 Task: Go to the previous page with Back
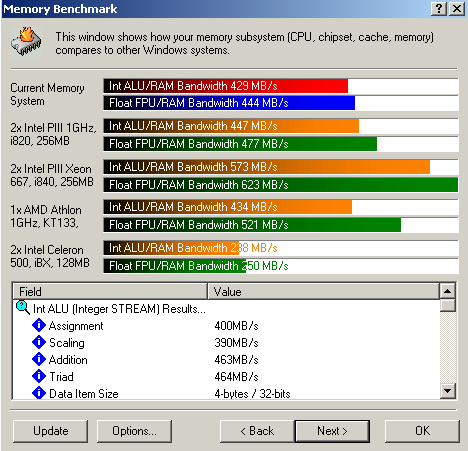(257, 431)
